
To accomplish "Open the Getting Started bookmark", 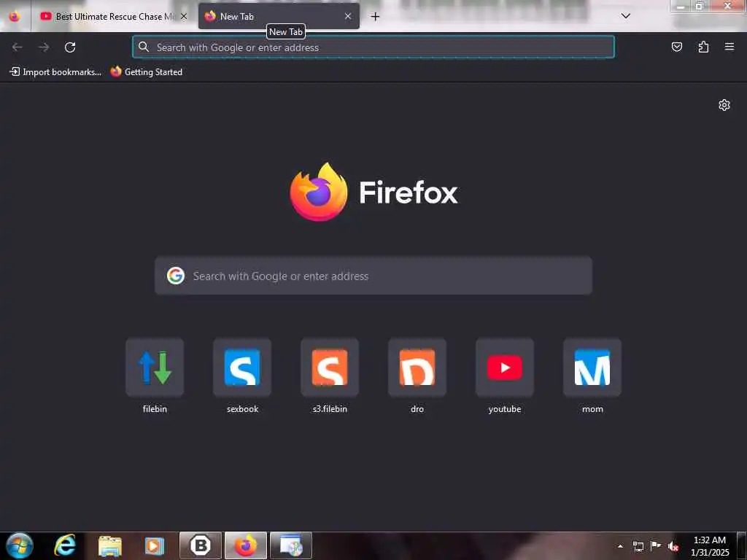I will (146, 72).
